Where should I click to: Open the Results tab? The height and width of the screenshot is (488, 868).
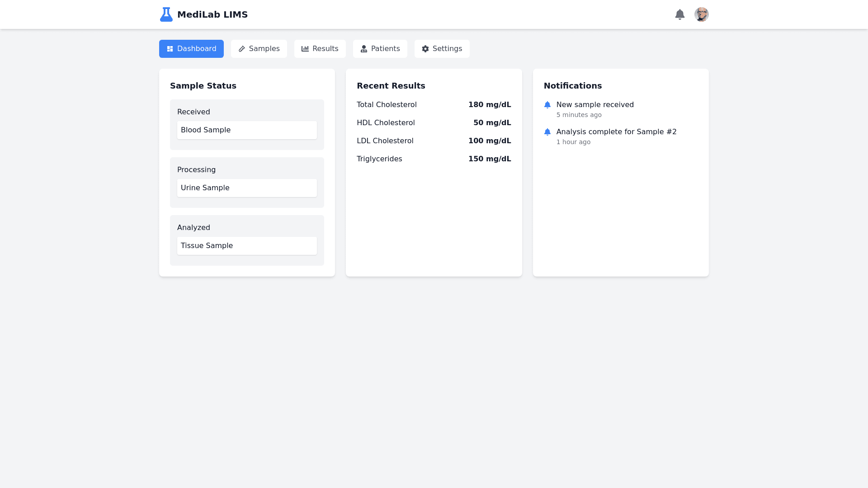tap(320, 49)
